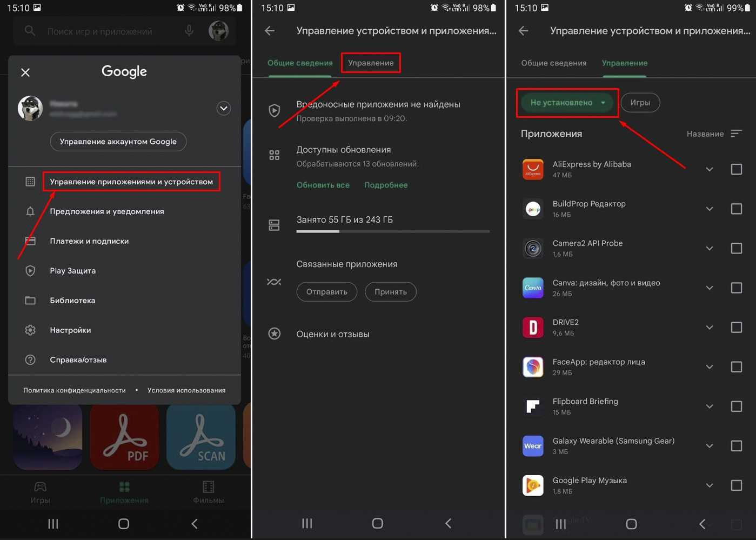
Task: Go back from middle screen header
Action: [270, 31]
